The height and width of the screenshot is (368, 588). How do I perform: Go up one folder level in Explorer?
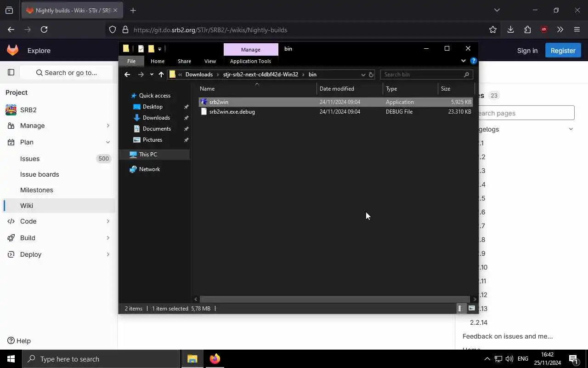click(161, 75)
